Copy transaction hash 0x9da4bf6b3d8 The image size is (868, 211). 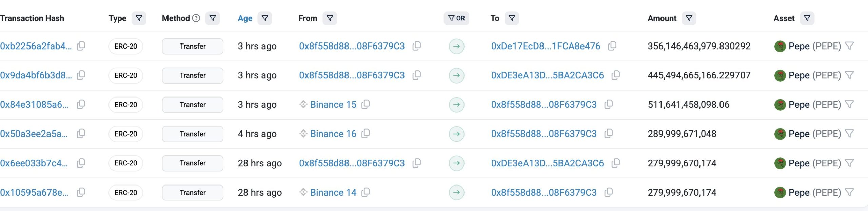tap(81, 75)
